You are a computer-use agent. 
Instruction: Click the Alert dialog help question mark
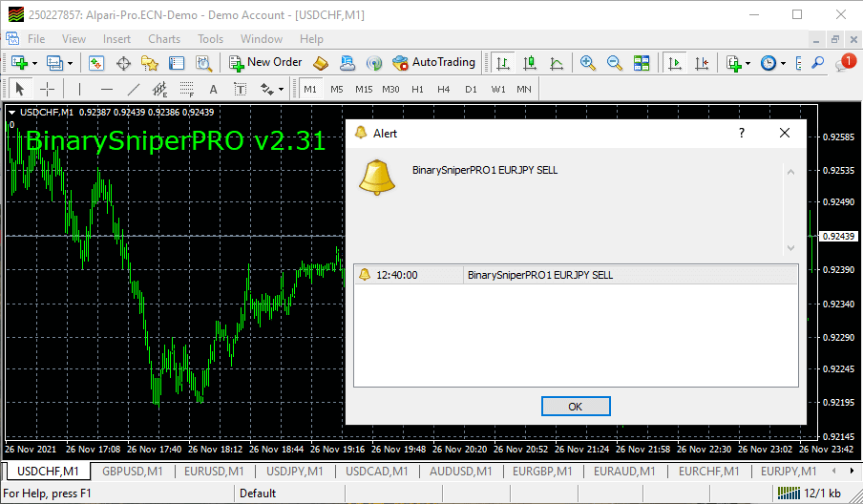(742, 133)
